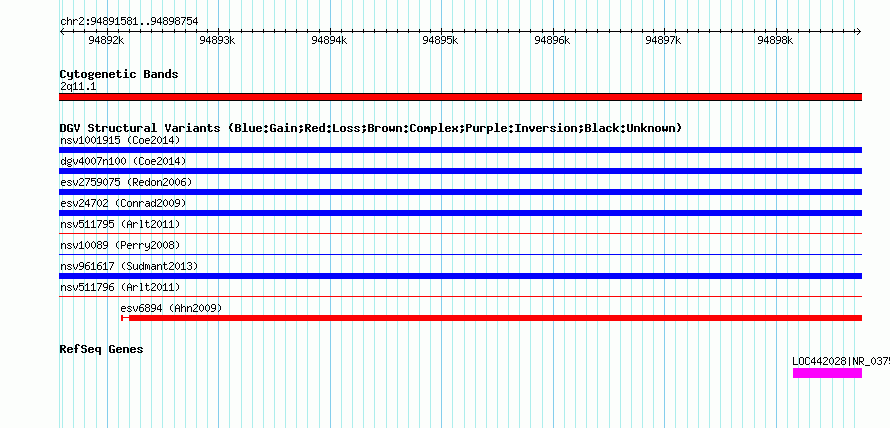
Task: Select the blue gain bar under esv2759075
Action: click(460, 192)
